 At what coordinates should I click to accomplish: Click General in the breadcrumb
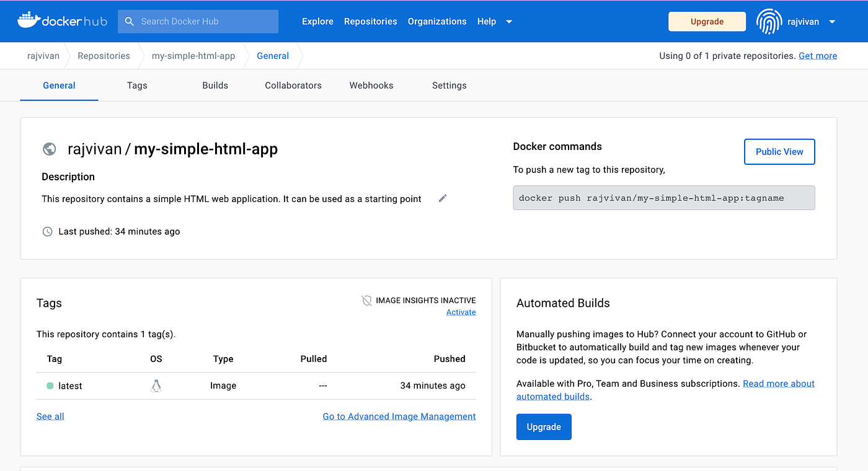coord(273,56)
